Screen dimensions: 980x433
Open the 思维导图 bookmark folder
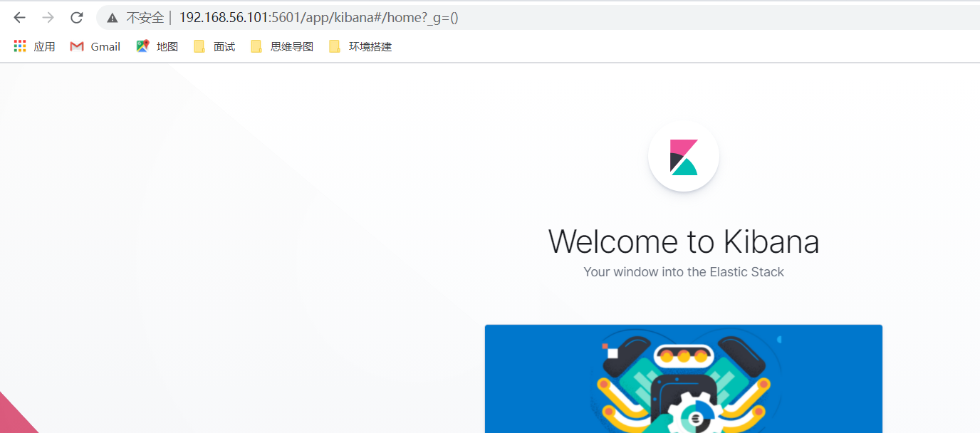[282, 46]
